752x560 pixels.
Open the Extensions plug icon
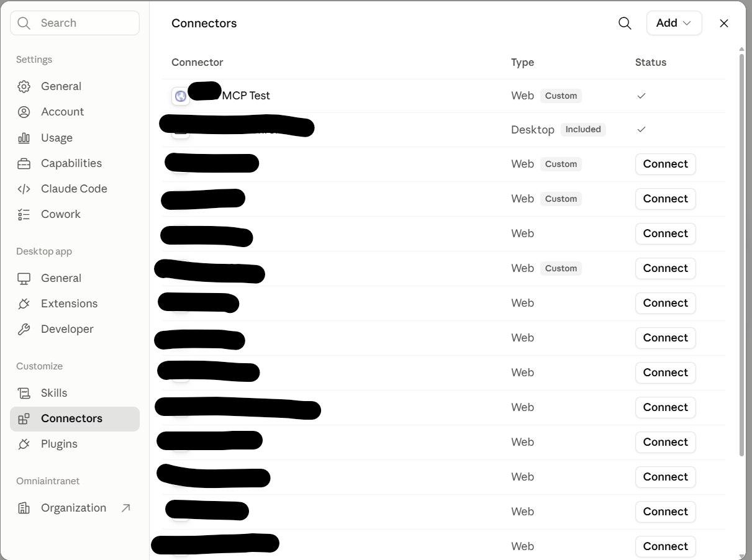[x=24, y=304]
